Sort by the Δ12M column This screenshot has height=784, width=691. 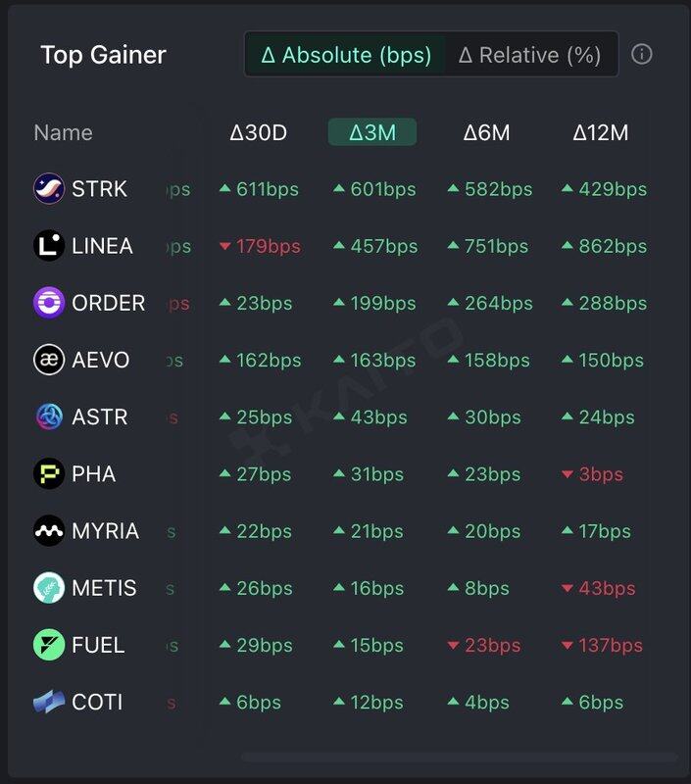tap(600, 132)
